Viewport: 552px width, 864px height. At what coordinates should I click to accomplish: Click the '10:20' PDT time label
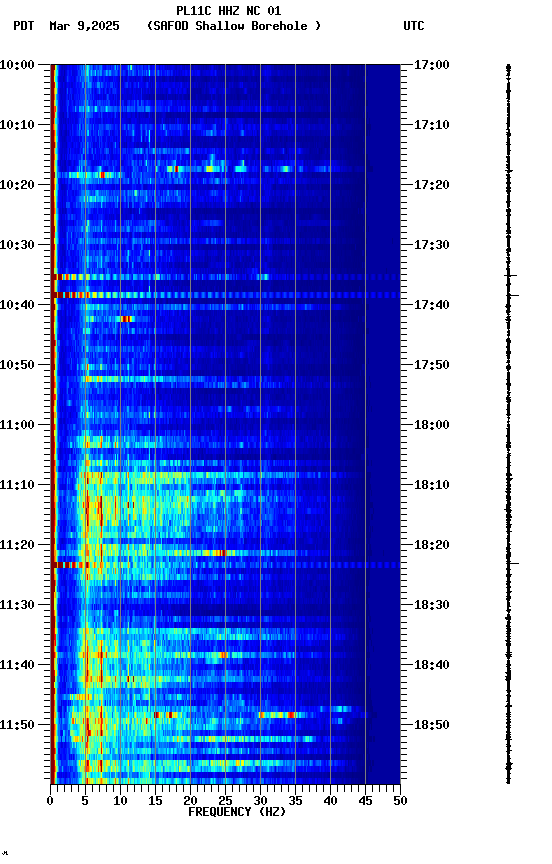pos(17,185)
